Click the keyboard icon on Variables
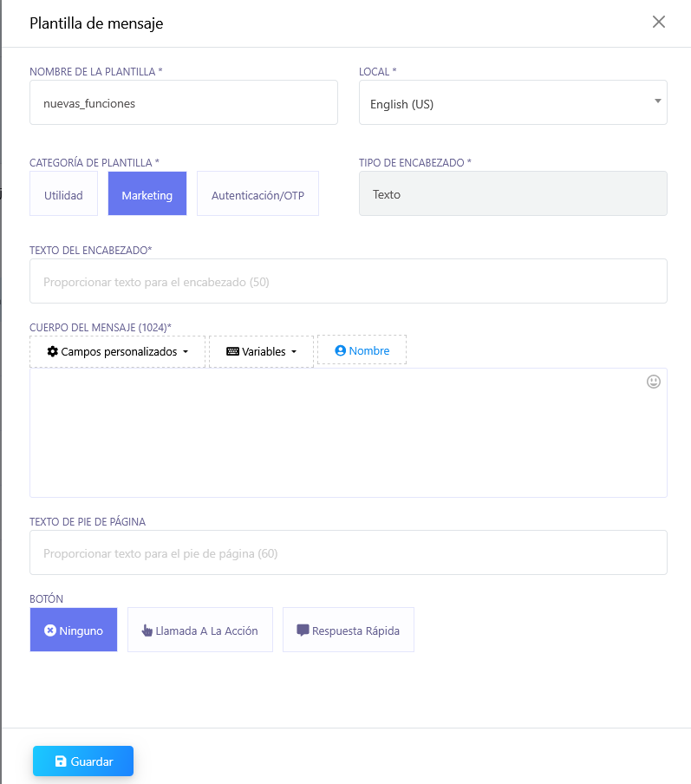This screenshot has height=784, width=691. point(232,351)
